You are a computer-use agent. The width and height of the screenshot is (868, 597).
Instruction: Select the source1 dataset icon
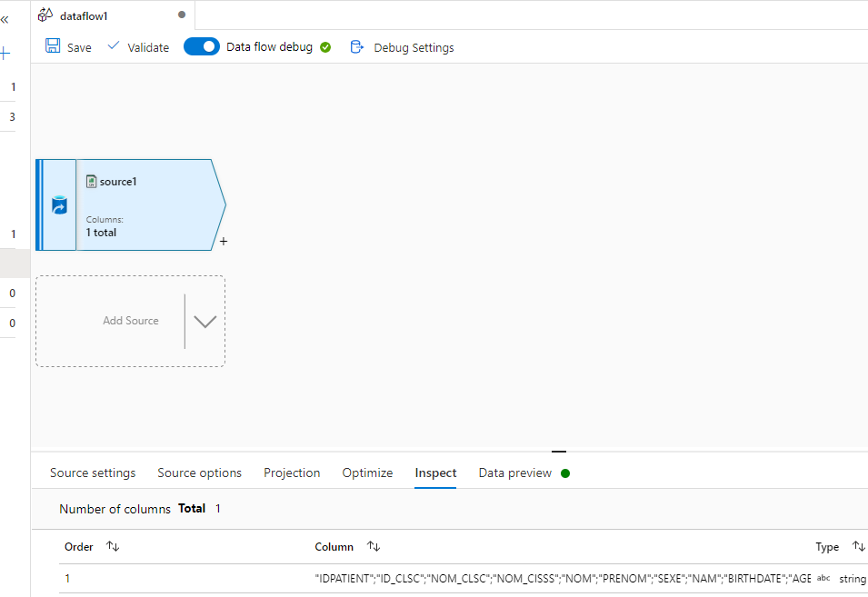pyautogui.click(x=91, y=181)
